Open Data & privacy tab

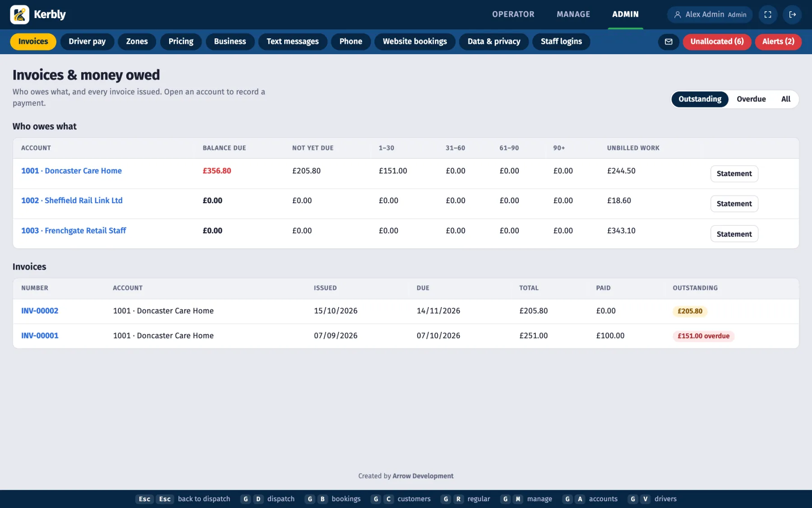[x=494, y=42]
